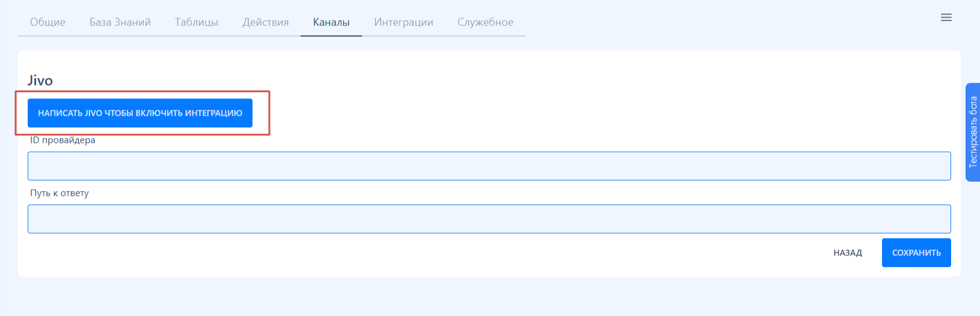Click the ID провайдера field label
The image size is (980, 316).
(x=63, y=140)
